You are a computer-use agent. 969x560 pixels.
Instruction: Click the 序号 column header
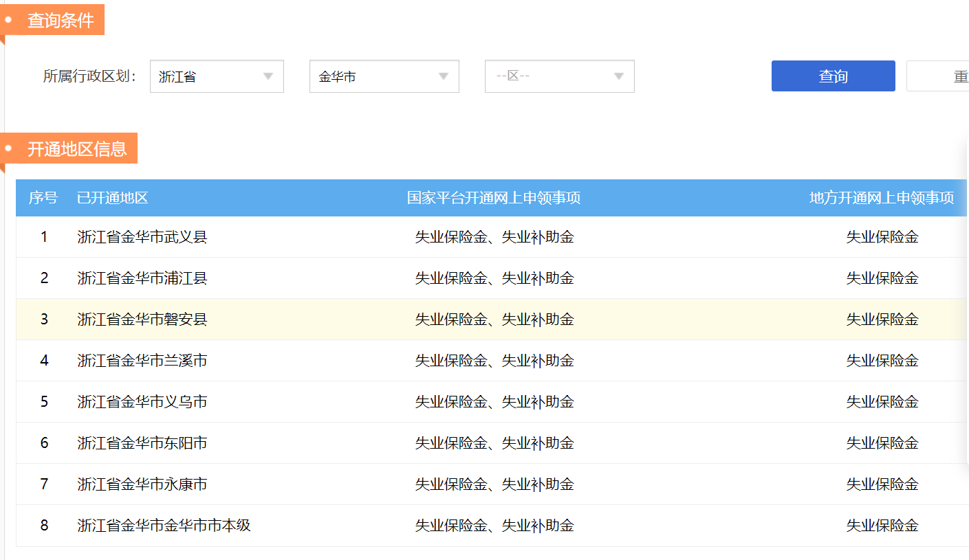coord(43,198)
